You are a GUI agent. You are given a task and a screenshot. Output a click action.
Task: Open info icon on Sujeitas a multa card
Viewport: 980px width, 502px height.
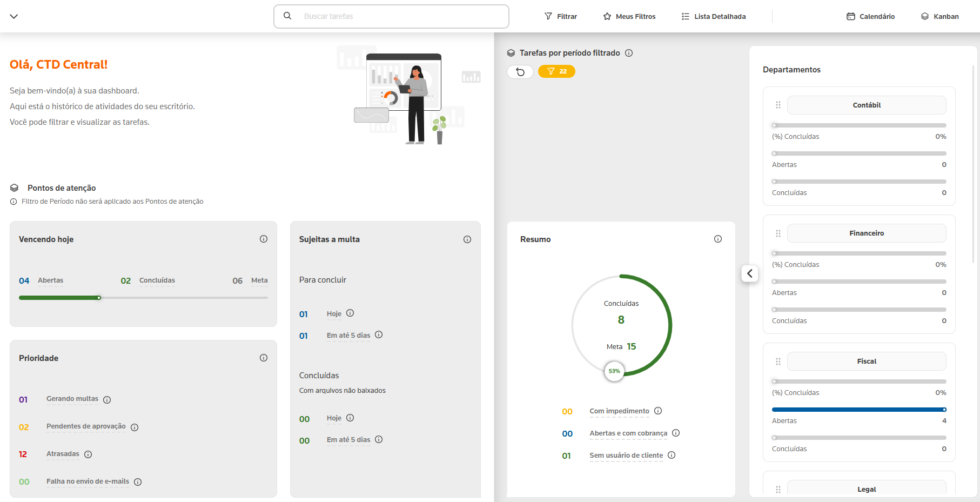point(467,239)
